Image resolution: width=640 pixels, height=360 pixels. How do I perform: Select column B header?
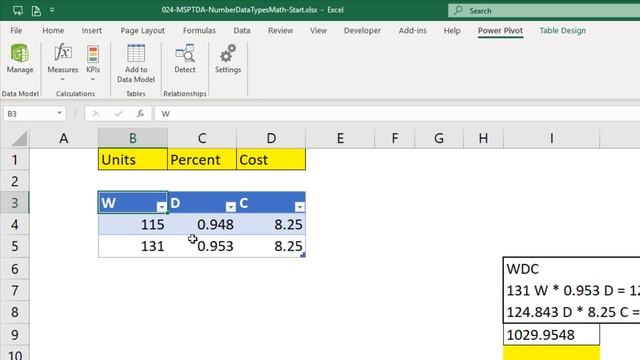tap(133, 138)
